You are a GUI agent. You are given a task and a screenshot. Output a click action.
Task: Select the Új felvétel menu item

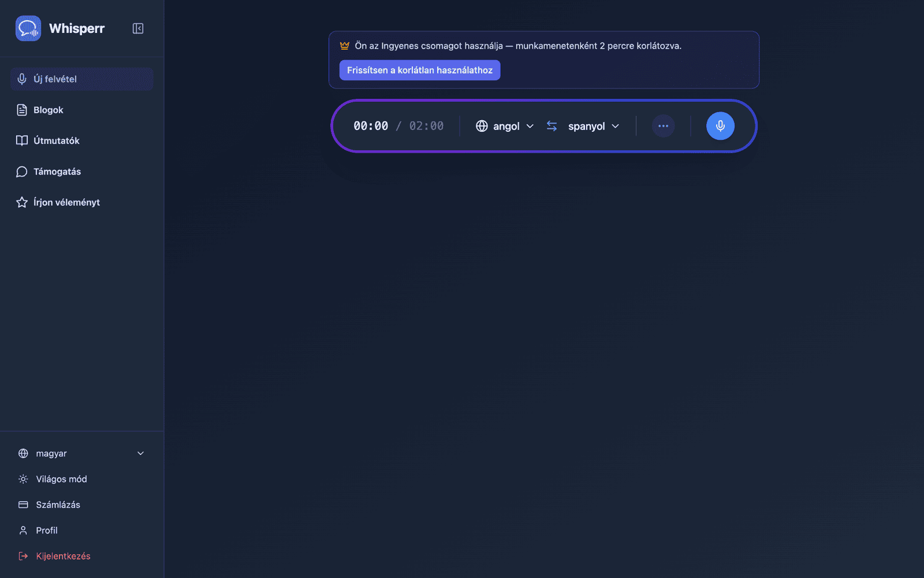point(81,79)
